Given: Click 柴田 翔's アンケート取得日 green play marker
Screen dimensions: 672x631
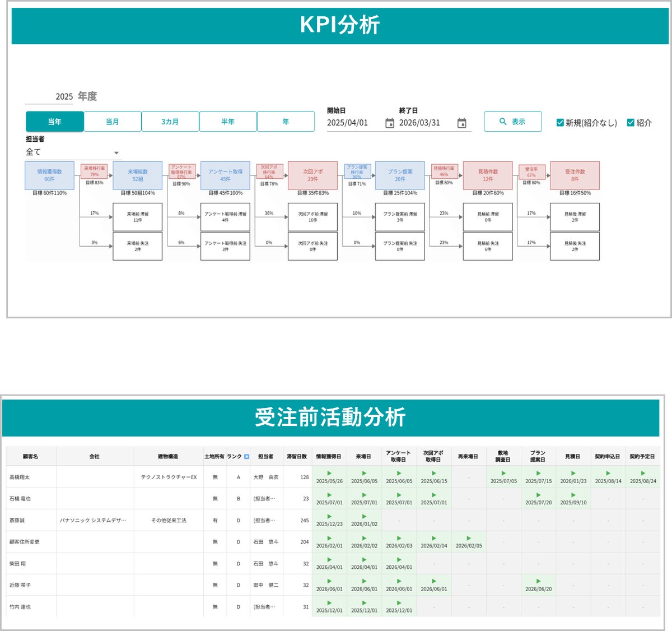Looking at the screenshot, I should pos(399,560).
